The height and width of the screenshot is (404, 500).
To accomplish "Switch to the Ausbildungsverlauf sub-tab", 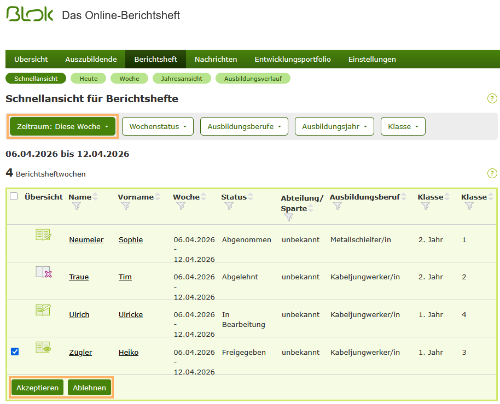I will coord(253,79).
